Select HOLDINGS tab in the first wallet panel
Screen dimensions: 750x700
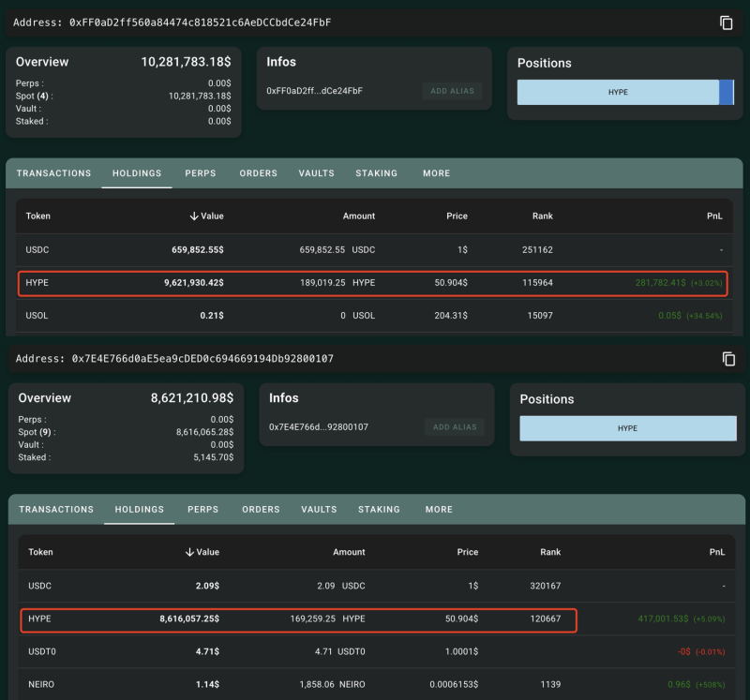coord(137,173)
